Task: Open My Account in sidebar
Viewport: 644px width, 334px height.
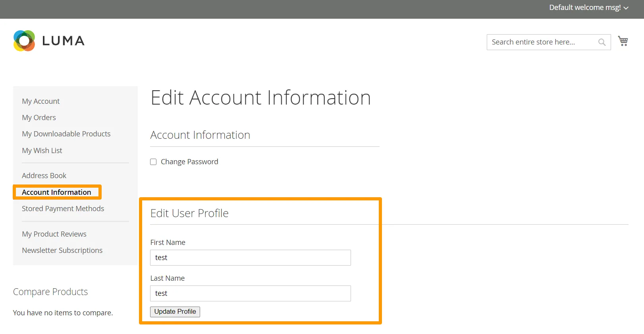Action: coord(40,101)
